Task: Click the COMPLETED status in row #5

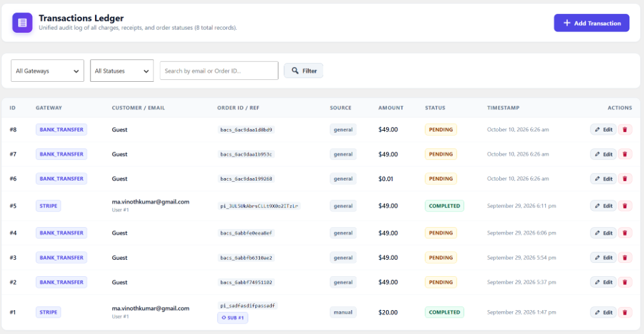Action: pos(445,206)
